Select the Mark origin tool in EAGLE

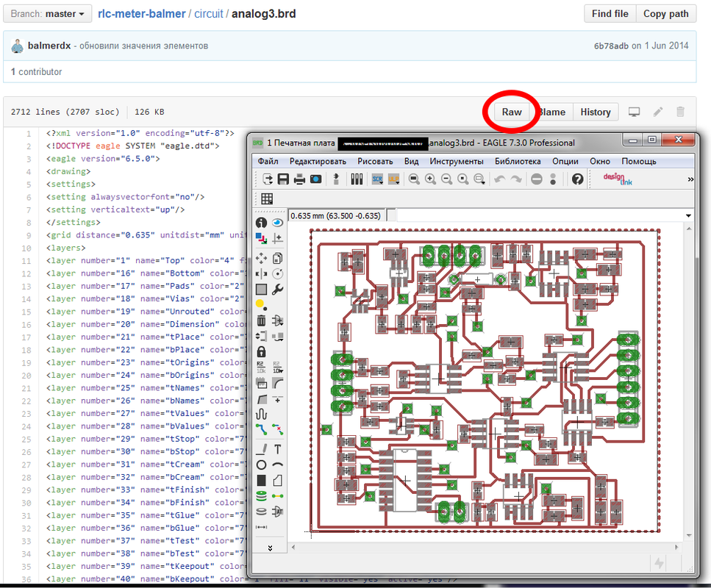pos(277,238)
